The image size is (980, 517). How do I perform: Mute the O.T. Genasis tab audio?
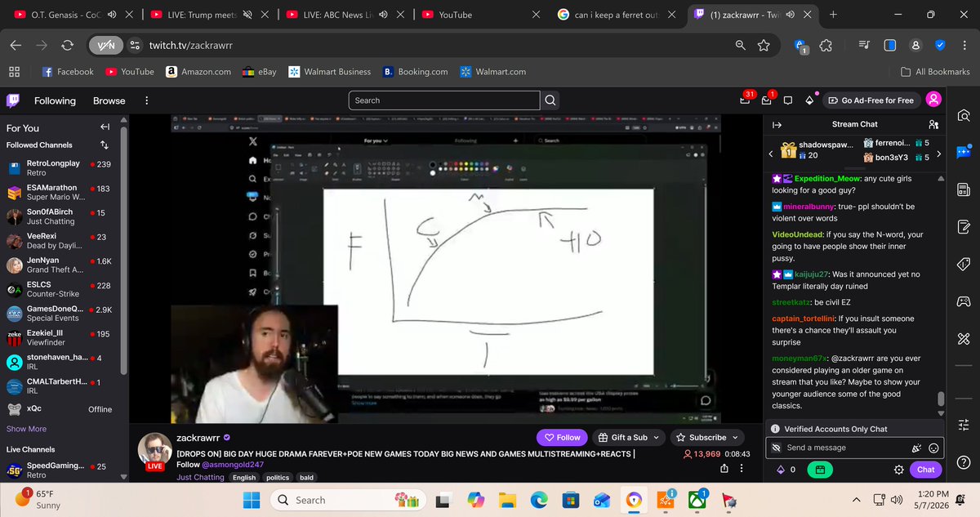coord(111,15)
